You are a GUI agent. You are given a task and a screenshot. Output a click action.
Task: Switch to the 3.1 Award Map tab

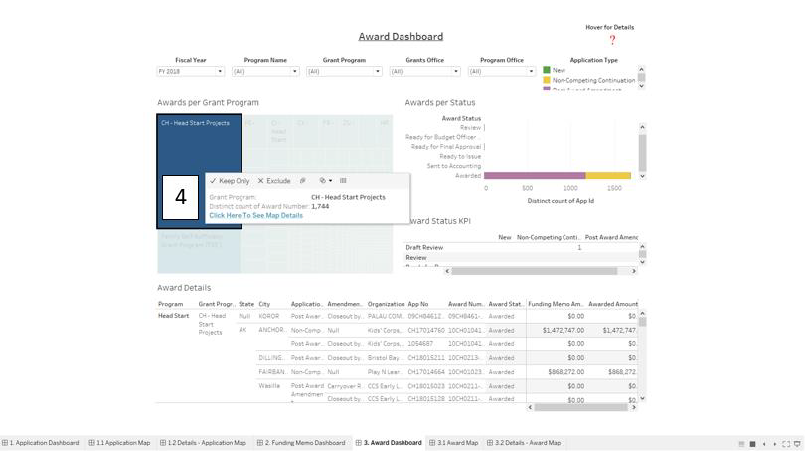tap(454, 443)
